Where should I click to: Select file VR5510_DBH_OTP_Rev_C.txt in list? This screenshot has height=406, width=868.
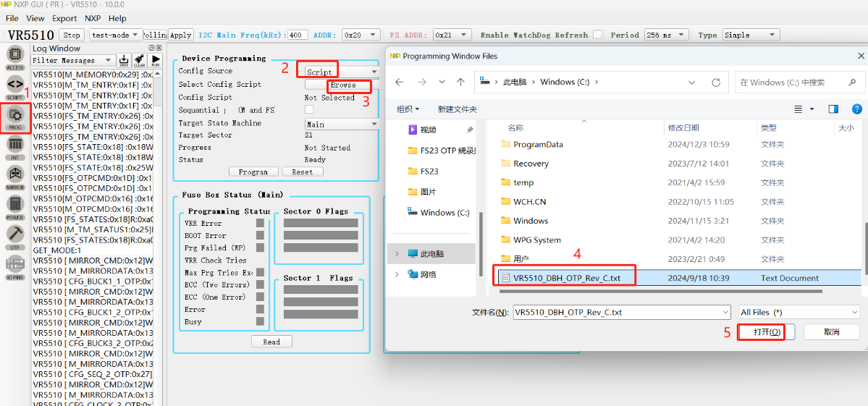566,278
